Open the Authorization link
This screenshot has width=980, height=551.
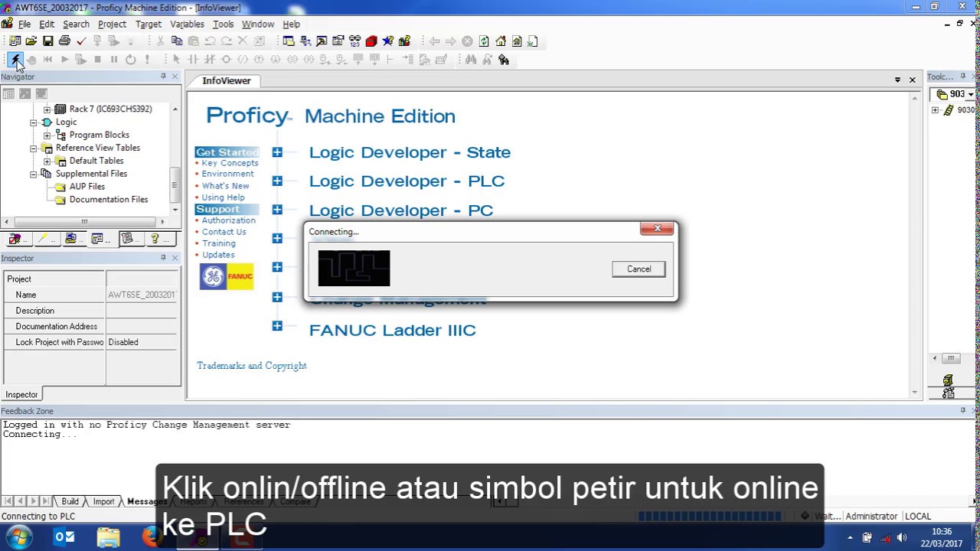228,220
